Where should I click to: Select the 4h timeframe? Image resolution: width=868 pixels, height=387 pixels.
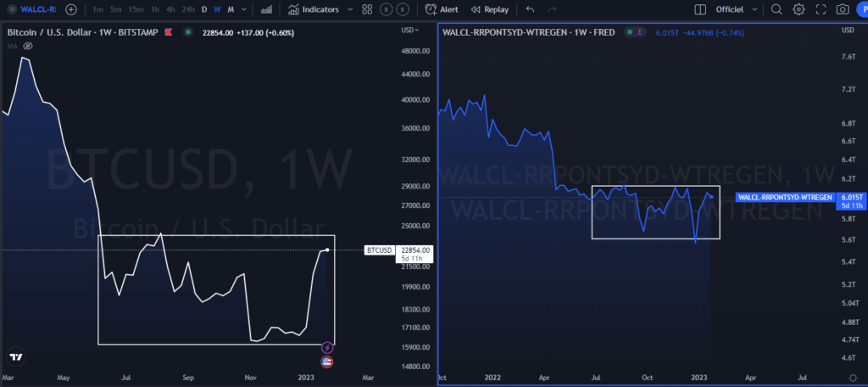171,9
